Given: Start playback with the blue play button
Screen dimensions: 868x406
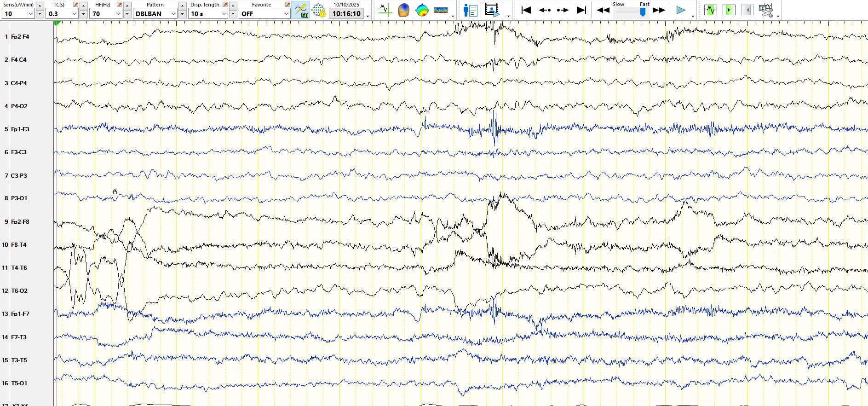Looking at the screenshot, I should (x=681, y=10).
